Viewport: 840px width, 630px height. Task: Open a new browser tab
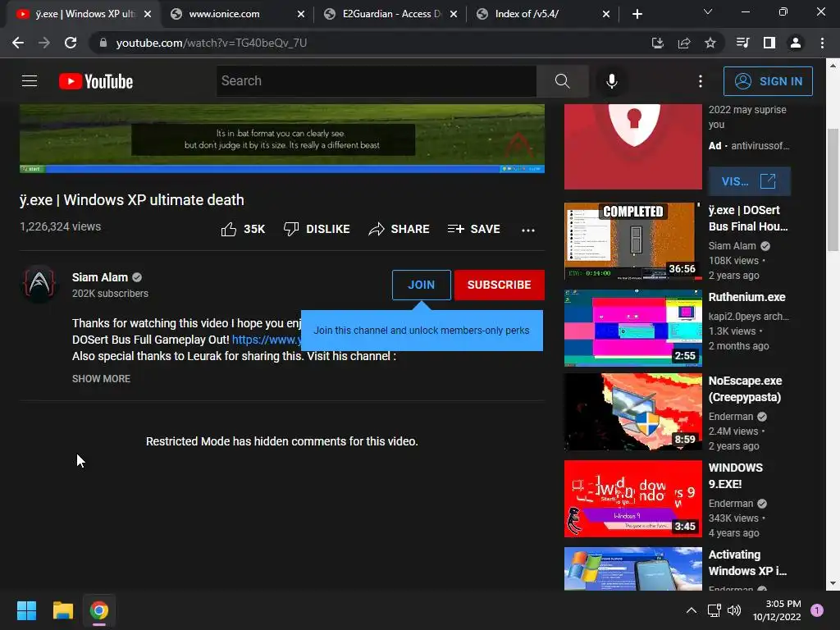click(x=637, y=14)
